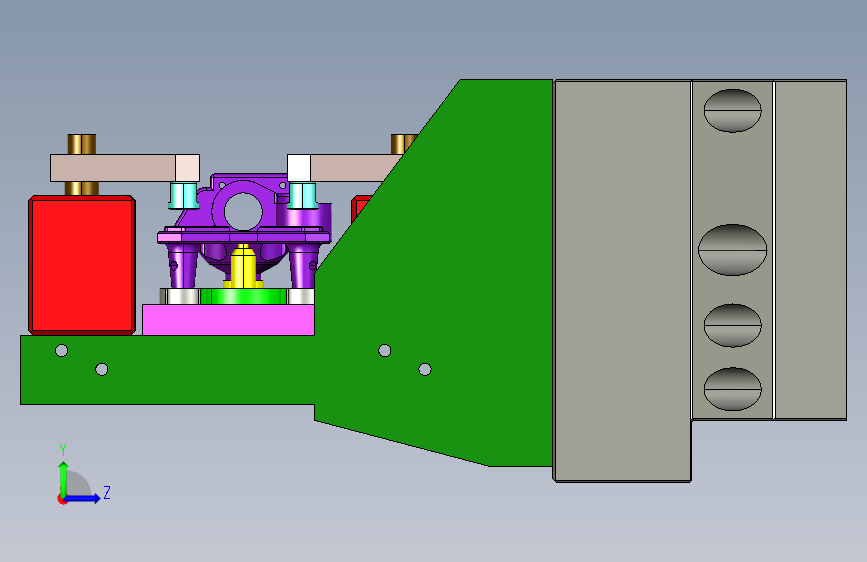Pick the topmost slotted screw head

pyautogui.click(x=733, y=111)
